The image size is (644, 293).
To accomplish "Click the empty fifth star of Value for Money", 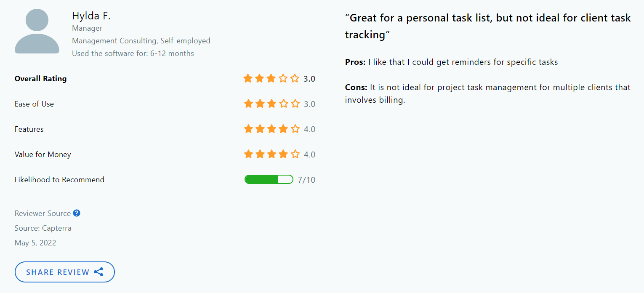I will tap(295, 154).
